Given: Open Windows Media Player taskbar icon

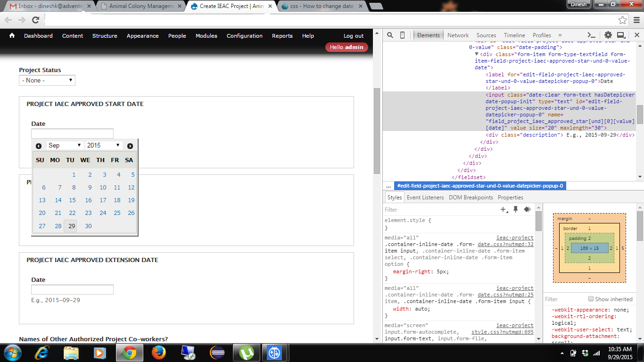Looking at the screenshot, I should point(99,353).
